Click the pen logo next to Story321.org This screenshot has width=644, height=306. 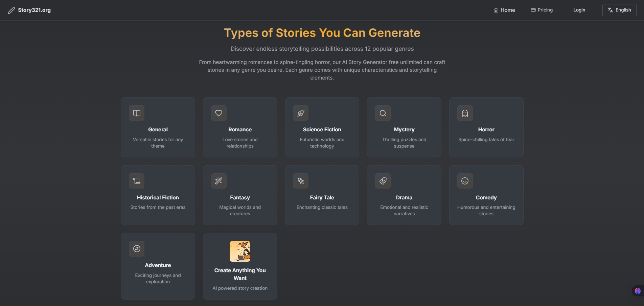pyautogui.click(x=11, y=10)
